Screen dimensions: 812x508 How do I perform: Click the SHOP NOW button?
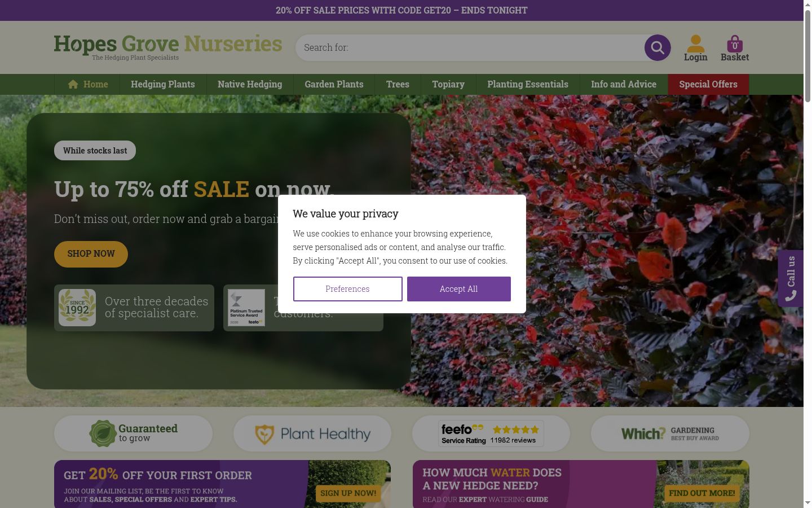[91, 254]
